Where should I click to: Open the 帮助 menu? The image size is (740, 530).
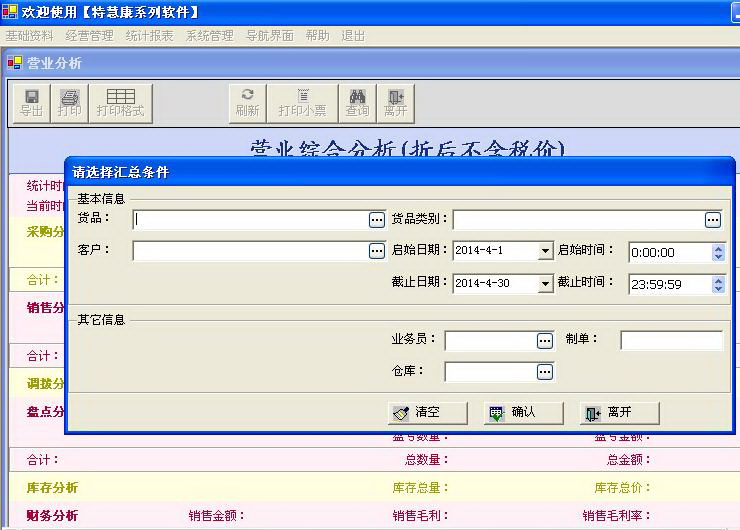[x=317, y=36]
